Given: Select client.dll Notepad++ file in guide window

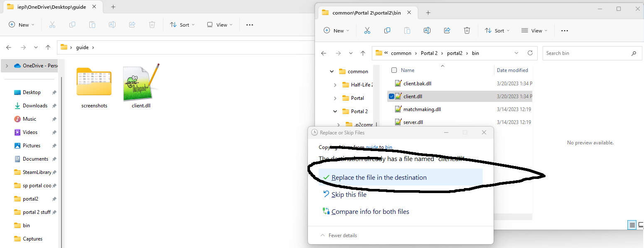Looking at the screenshot, I should pos(141,86).
